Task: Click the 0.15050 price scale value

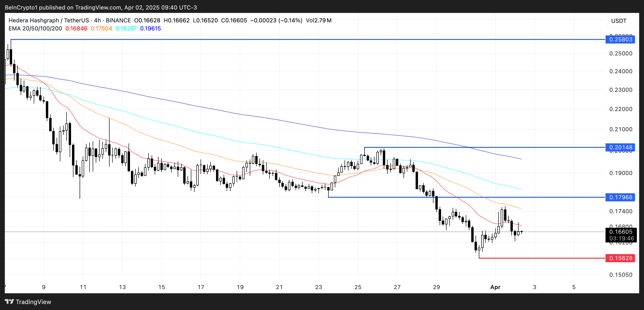Action: [x=620, y=275]
